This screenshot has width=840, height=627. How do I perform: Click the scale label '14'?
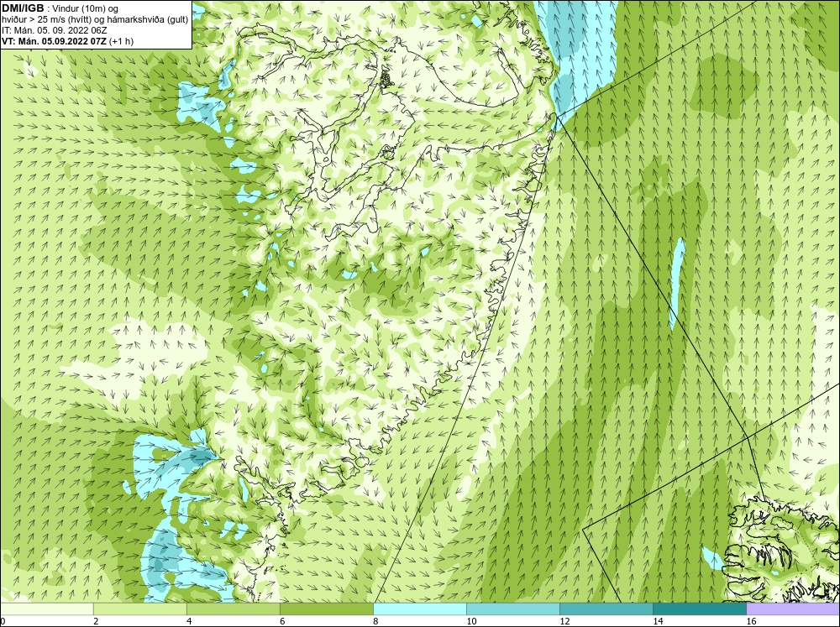(658, 621)
